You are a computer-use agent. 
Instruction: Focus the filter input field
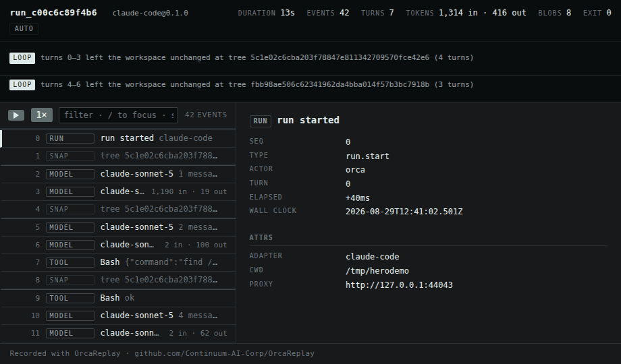click(x=118, y=115)
